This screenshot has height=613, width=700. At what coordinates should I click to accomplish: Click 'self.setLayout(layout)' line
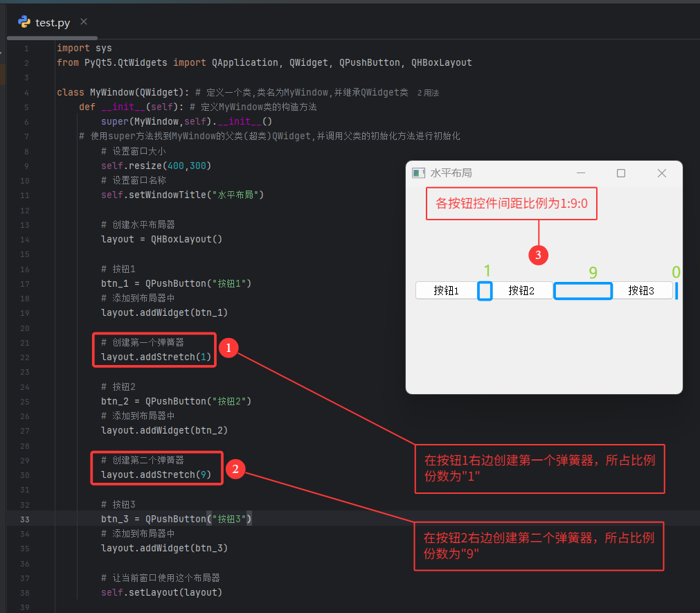point(161,592)
